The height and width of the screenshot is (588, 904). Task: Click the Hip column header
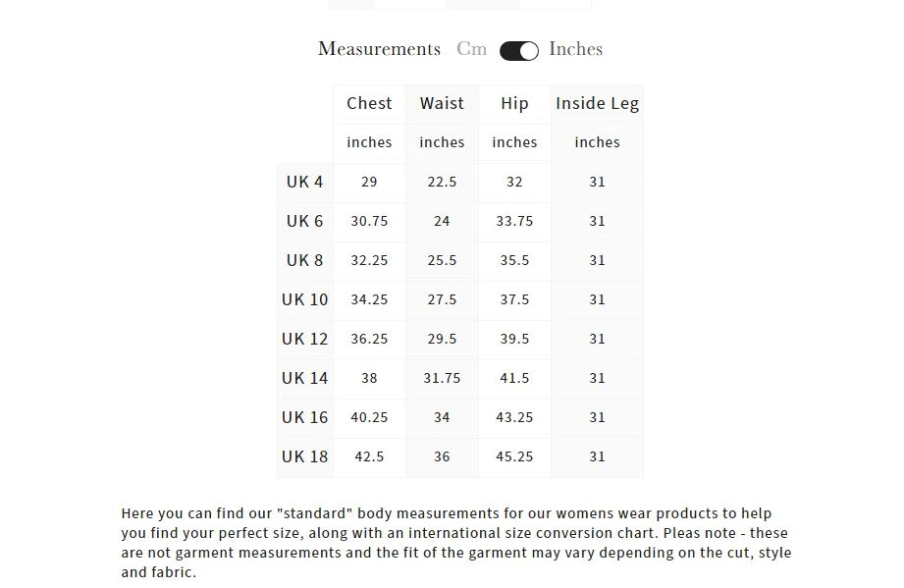514,103
